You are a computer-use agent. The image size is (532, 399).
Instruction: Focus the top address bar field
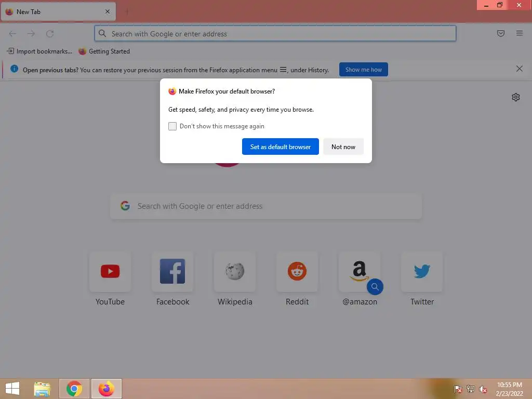(x=275, y=34)
